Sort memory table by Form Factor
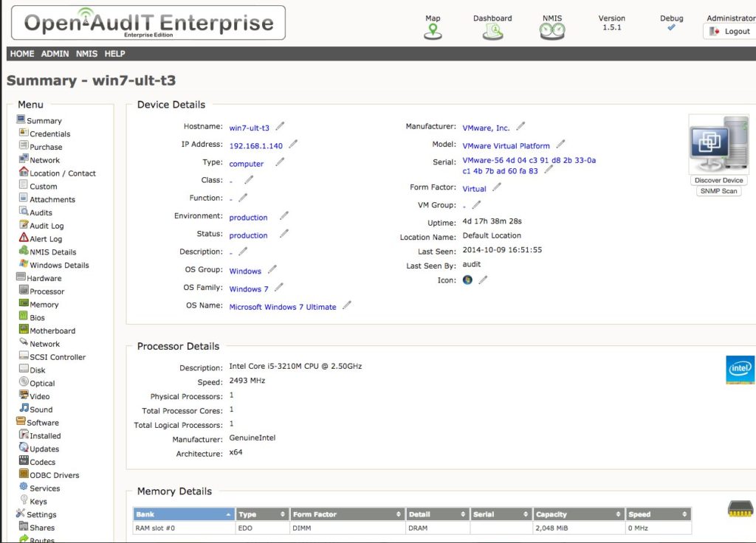 347,514
